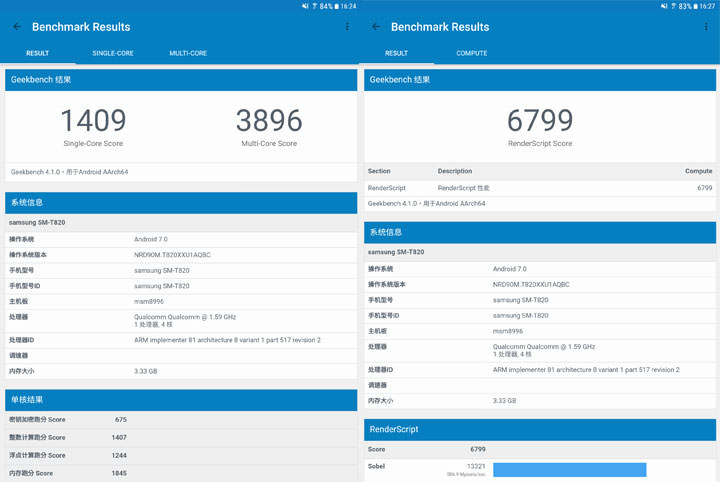
Task: Select the RenderScript row in the compute table
Action: (x=540, y=188)
